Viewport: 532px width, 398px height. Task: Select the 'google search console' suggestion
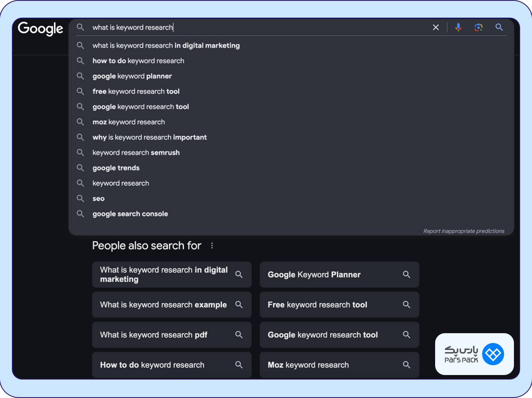(x=291, y=214)
